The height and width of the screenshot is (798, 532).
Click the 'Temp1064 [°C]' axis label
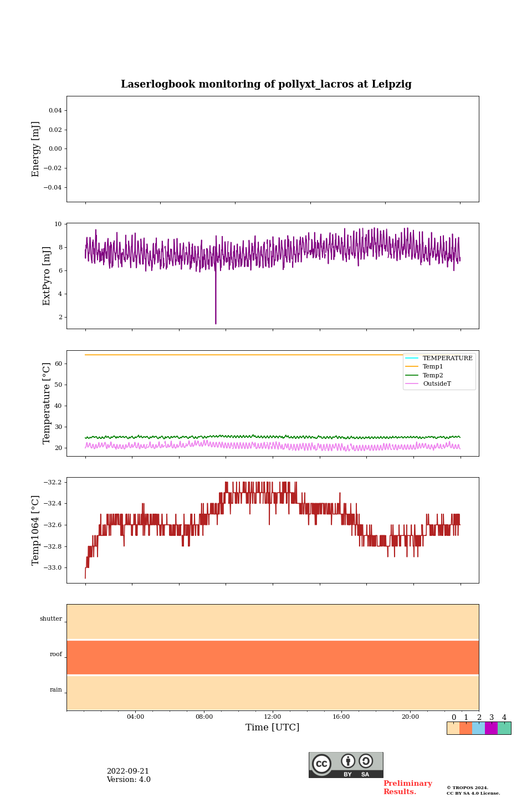(x=36, y=530)
